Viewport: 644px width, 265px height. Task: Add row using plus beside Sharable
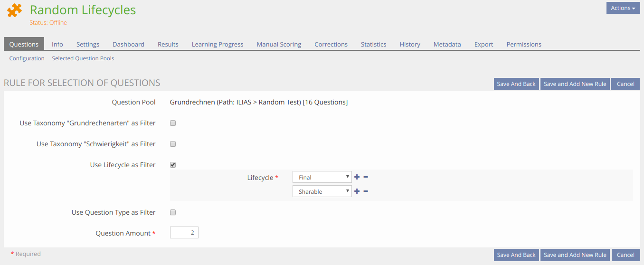click(x=357, y=191)
